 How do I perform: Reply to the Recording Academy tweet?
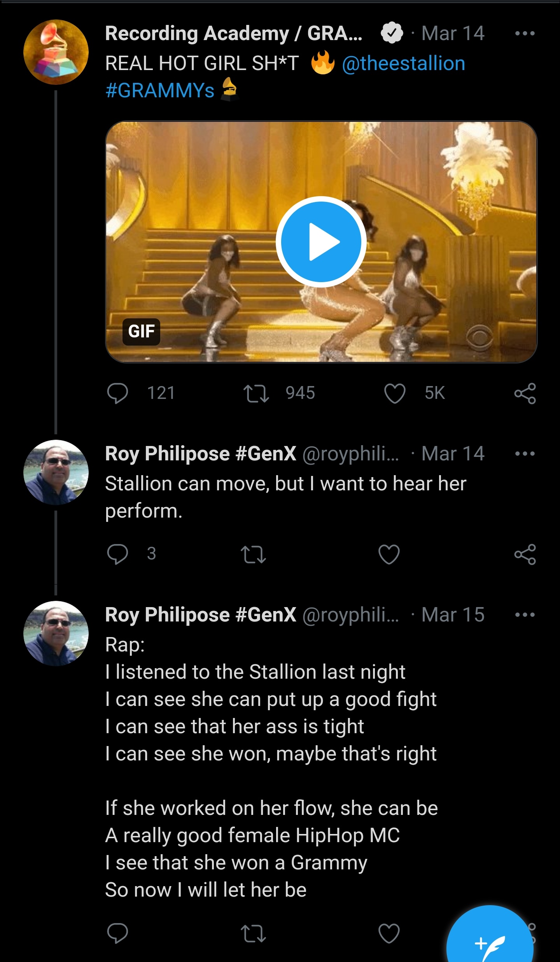tap(117, 393)
